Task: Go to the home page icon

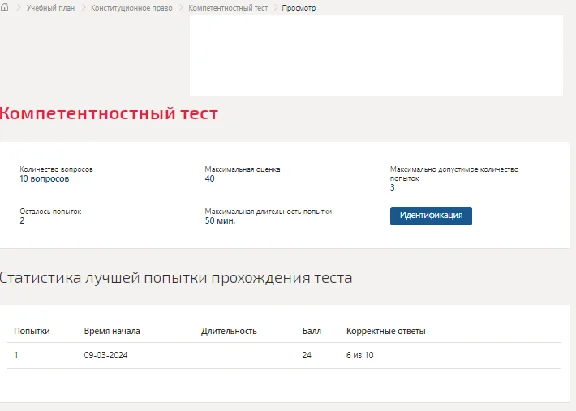Action: pyautogui.click(x=4, y=7)
